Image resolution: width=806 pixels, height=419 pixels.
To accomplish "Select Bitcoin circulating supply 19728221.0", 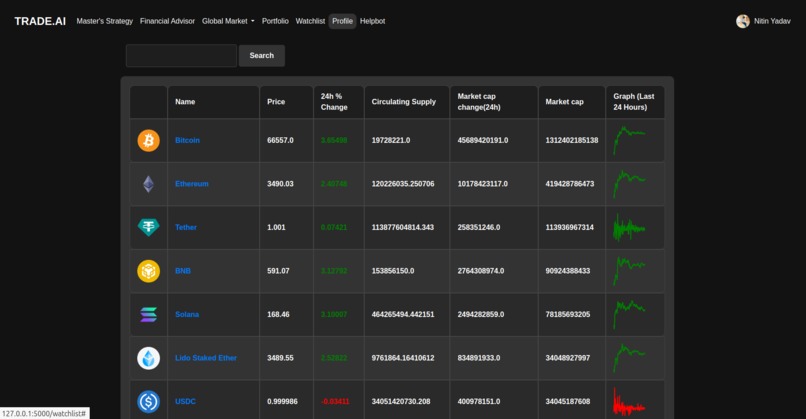I will 391,140.
